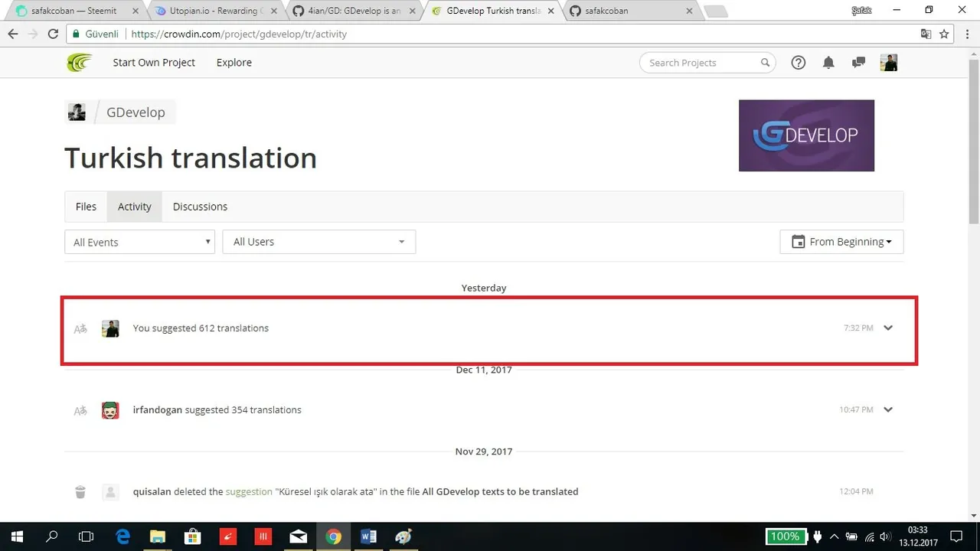Viewport: 980px width, 551px height.
Task: Close the GDevelop Turkish translation browser tab
Action: 551,11
